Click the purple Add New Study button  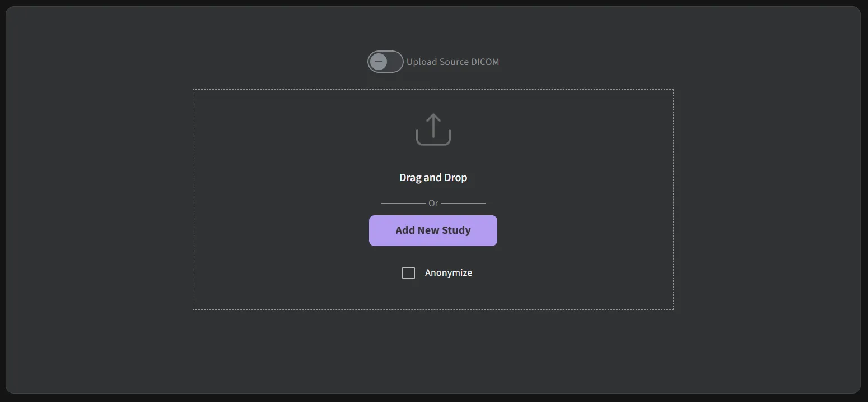[x=433, y=230]
